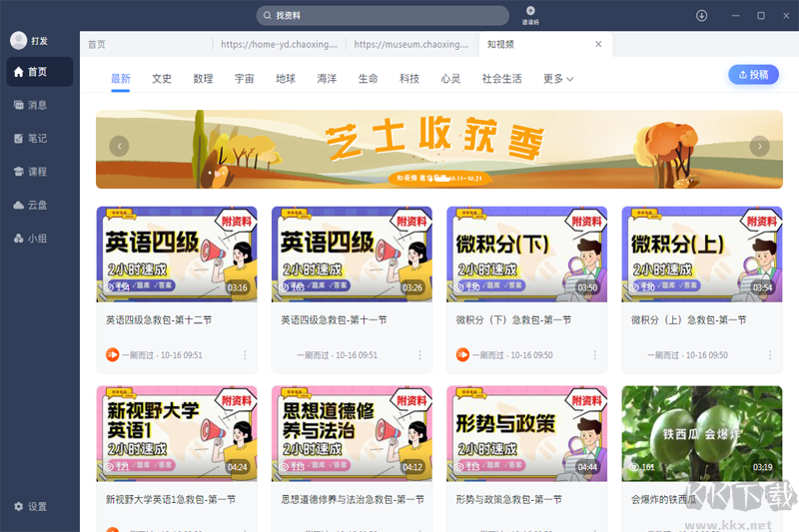Select the 最新 category tab
799x532 pixels.
(121, 79)
